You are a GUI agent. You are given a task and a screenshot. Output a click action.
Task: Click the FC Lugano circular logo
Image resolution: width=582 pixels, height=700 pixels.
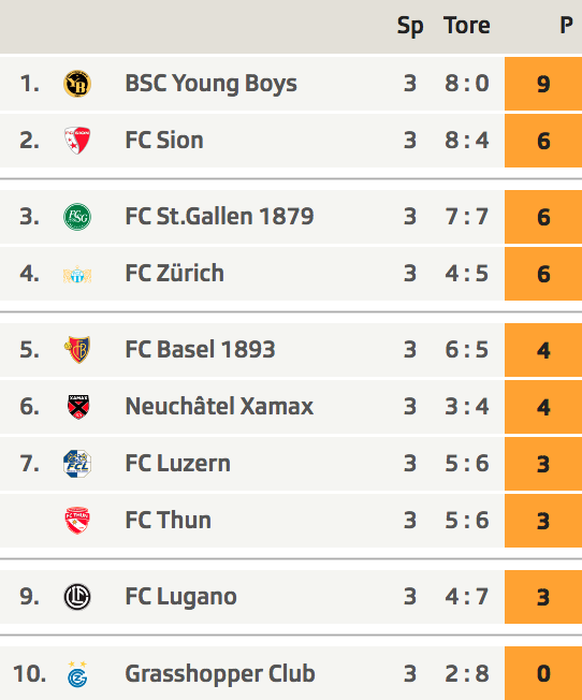coord(77,597)
